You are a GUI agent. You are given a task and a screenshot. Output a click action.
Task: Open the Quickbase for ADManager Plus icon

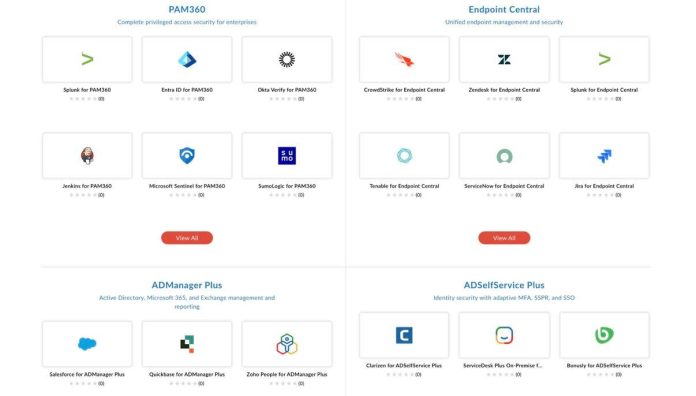[x=187, y=344]
